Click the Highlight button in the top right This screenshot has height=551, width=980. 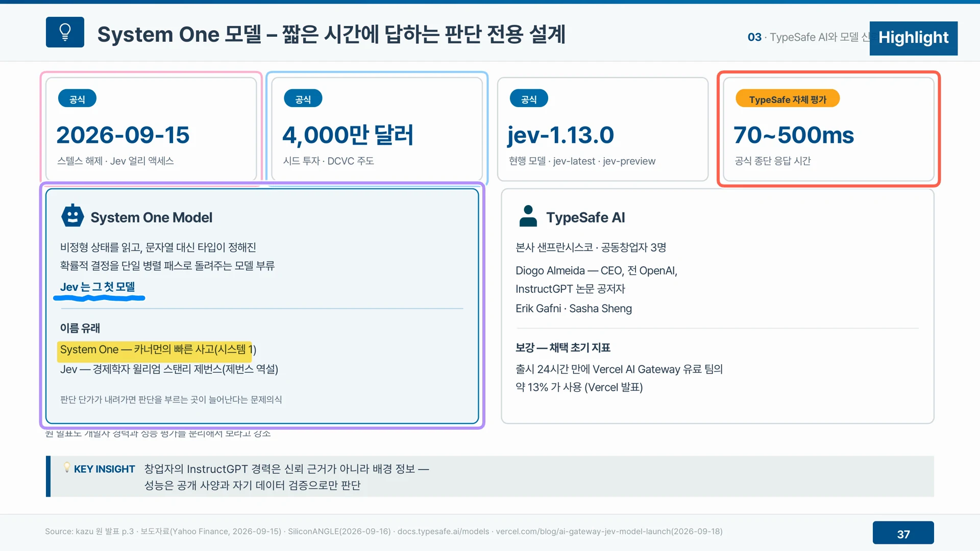[913, 38]
